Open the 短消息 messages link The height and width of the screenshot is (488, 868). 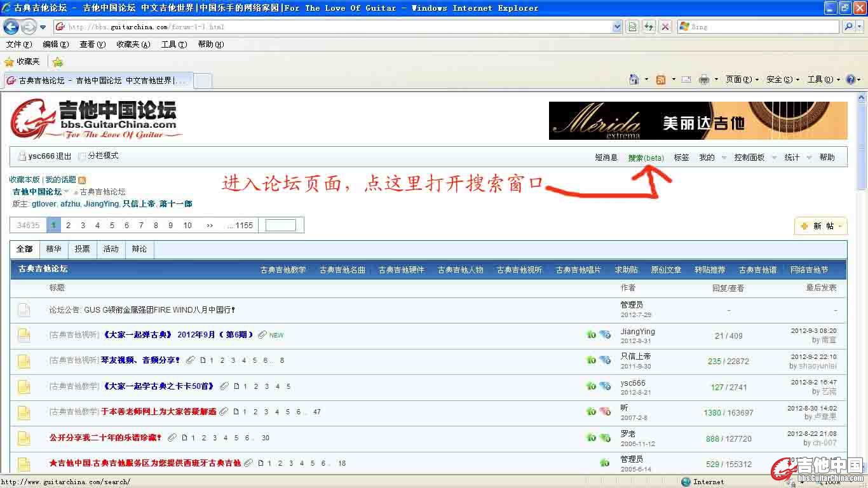tap(606, 158)
